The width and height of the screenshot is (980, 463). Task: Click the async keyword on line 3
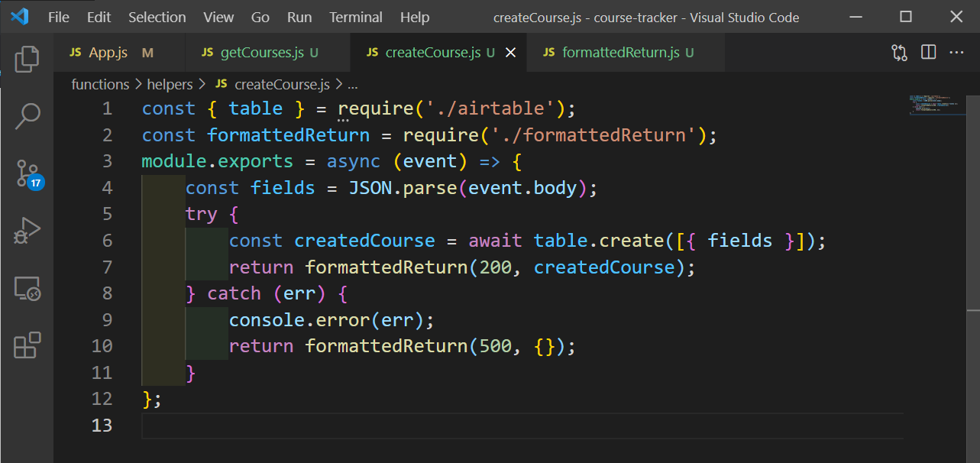tap(354, 161)
